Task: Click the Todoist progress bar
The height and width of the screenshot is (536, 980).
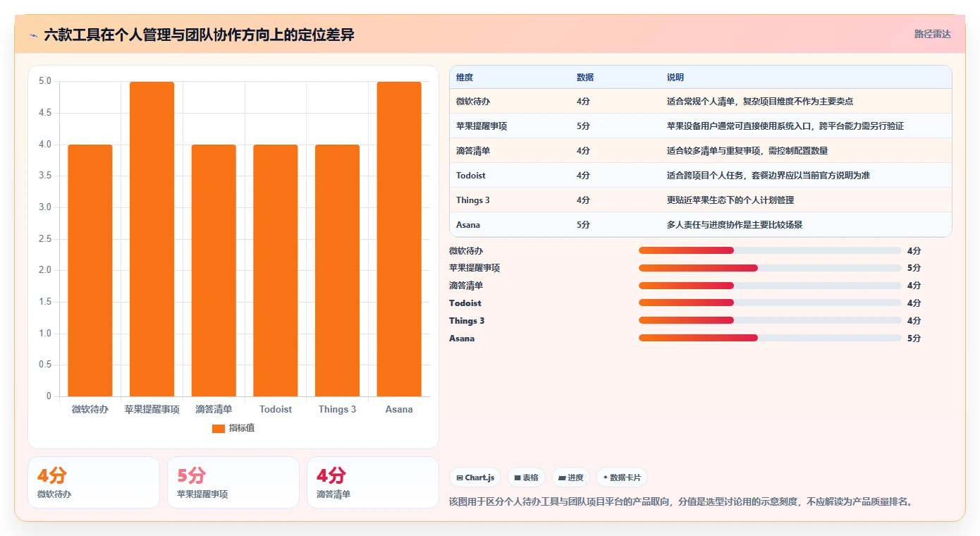Action: [770, 303]
